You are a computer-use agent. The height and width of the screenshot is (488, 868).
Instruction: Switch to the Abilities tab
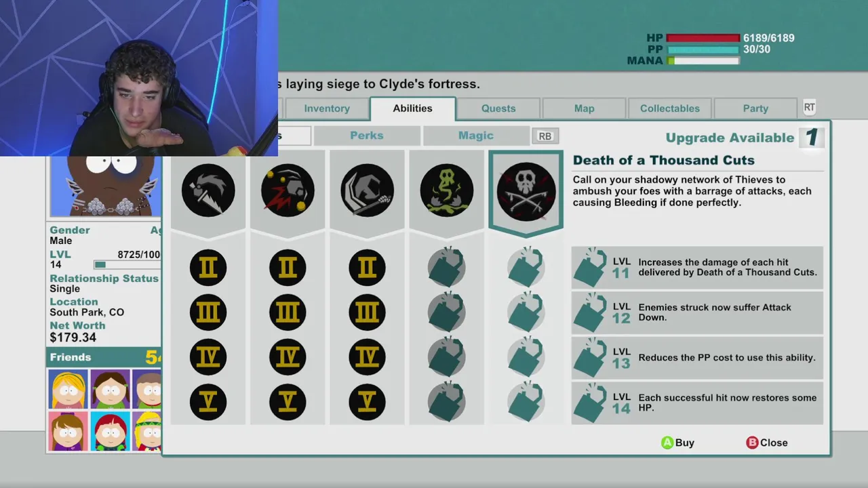pos(412,108)
